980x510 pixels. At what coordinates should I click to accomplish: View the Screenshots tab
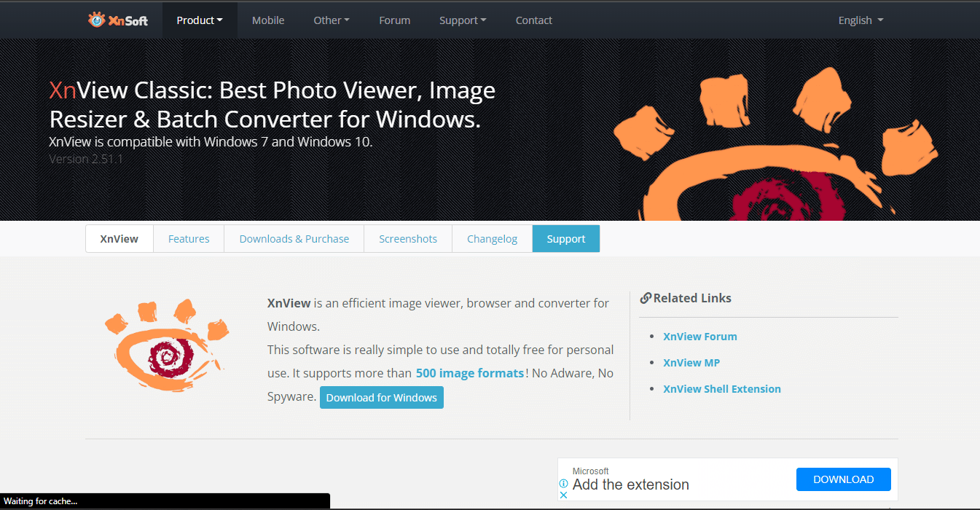point(408,239)
